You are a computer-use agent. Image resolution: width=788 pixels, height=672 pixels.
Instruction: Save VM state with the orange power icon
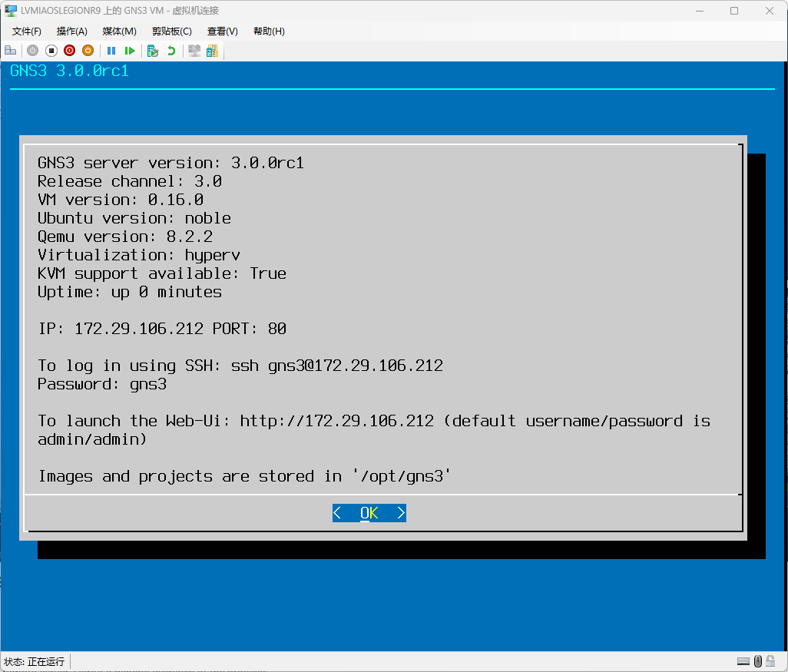(x=88, y=51)
